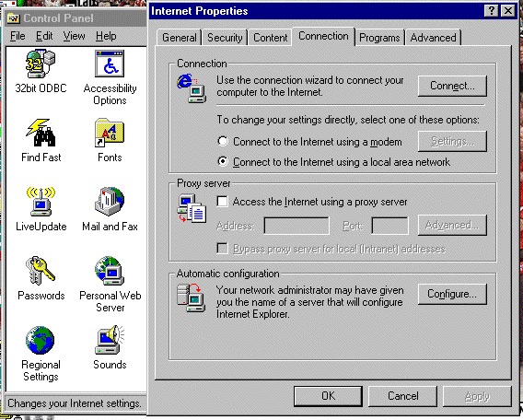Click the Connect... button

(x=452, y=86)
